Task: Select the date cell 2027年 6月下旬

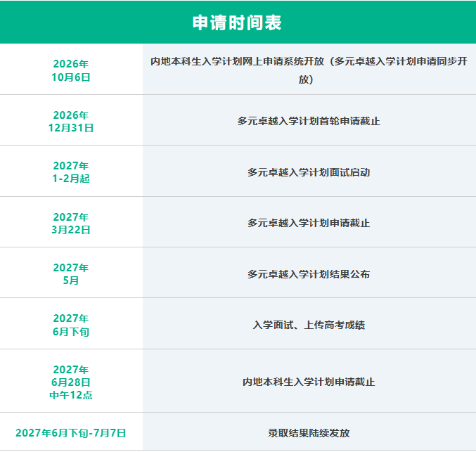Action: point(71,325)
